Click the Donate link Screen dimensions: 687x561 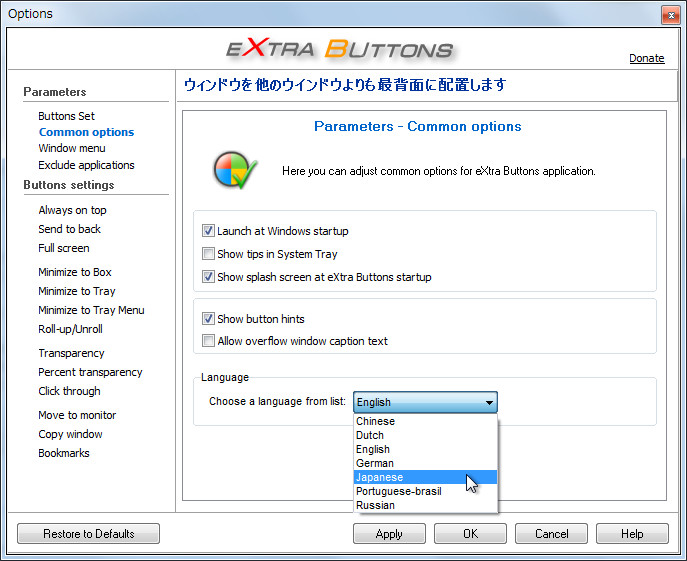click(x=647, y=58)
